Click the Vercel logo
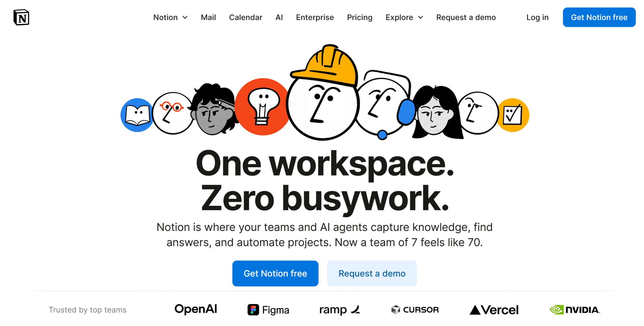The height and width of the screenshot is (326, 644). [494, 310]
